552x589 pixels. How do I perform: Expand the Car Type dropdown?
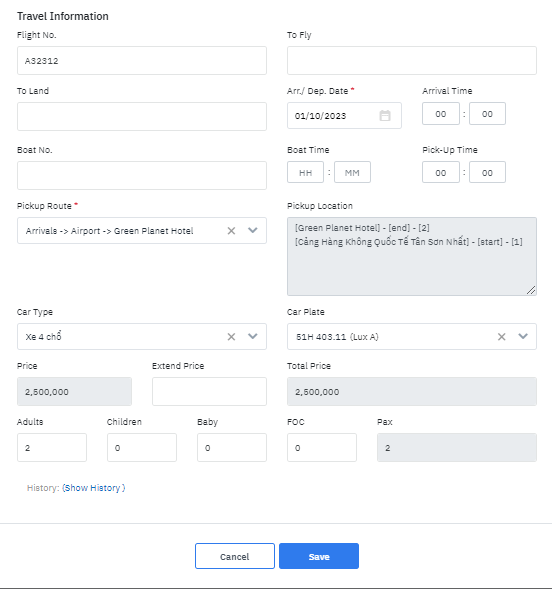(x=253, y=336)
